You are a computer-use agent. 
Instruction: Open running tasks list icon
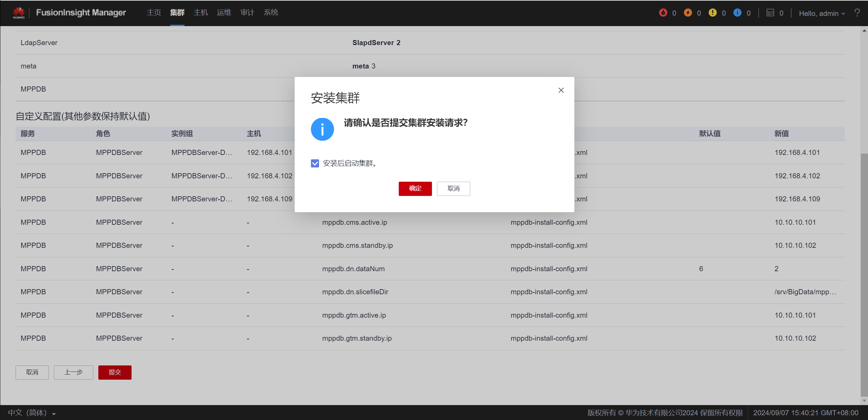click(x=770, y=13)
